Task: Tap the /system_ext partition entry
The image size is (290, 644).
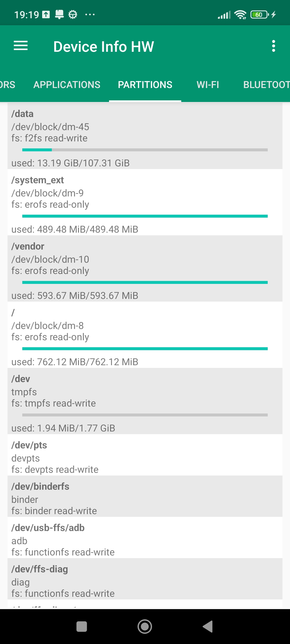Action: [x=145, y=202]
